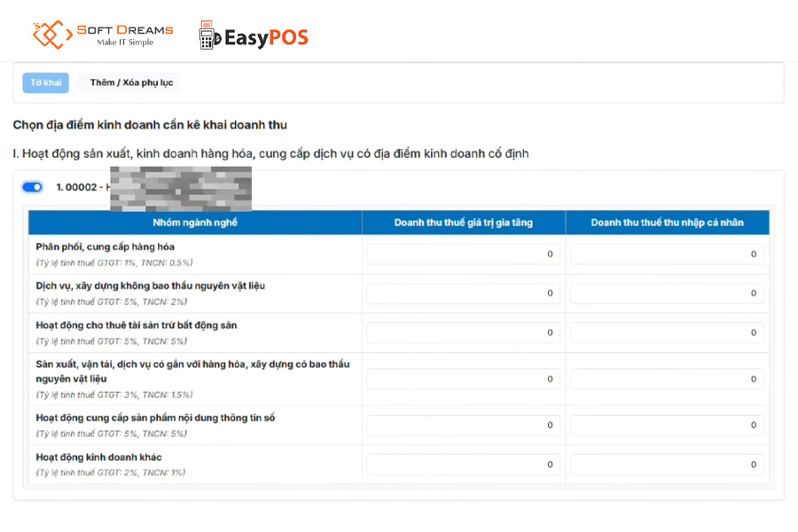The width and height of the screenshot is (798, 532).
Task: Click GTGT revenue field for Phân phối, cung cấp hàng hóa
Action: [x=463, y=254]
